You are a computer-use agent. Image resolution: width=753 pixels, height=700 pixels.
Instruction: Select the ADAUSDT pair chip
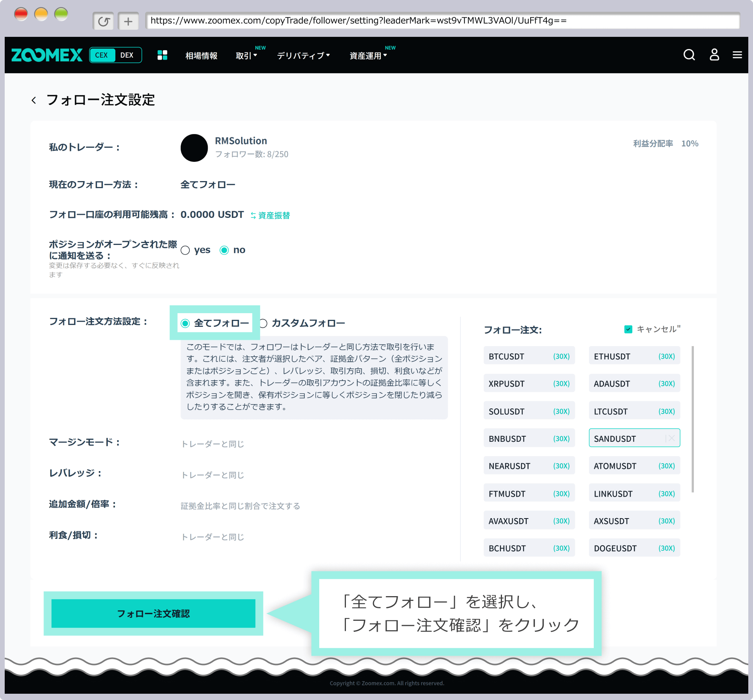pos(634,384)
